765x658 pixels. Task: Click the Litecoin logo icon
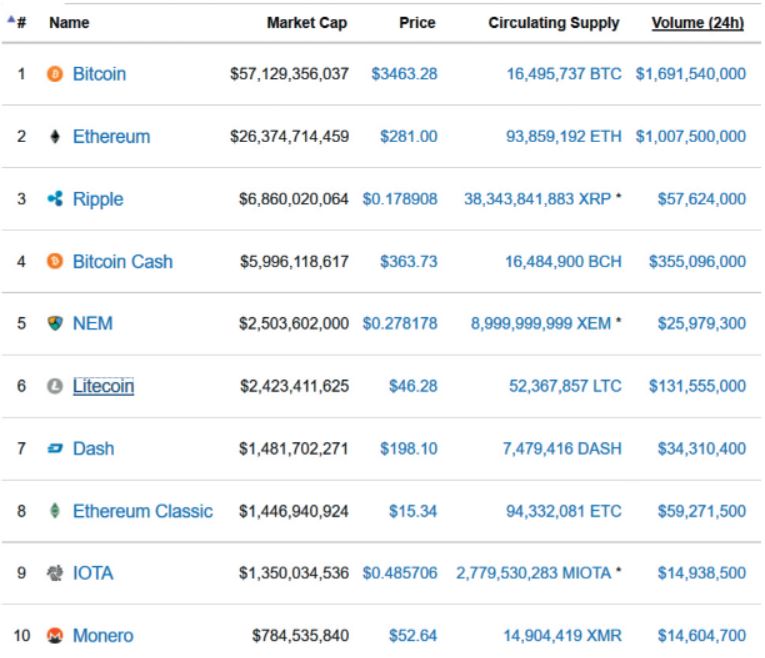click(55, 386)
